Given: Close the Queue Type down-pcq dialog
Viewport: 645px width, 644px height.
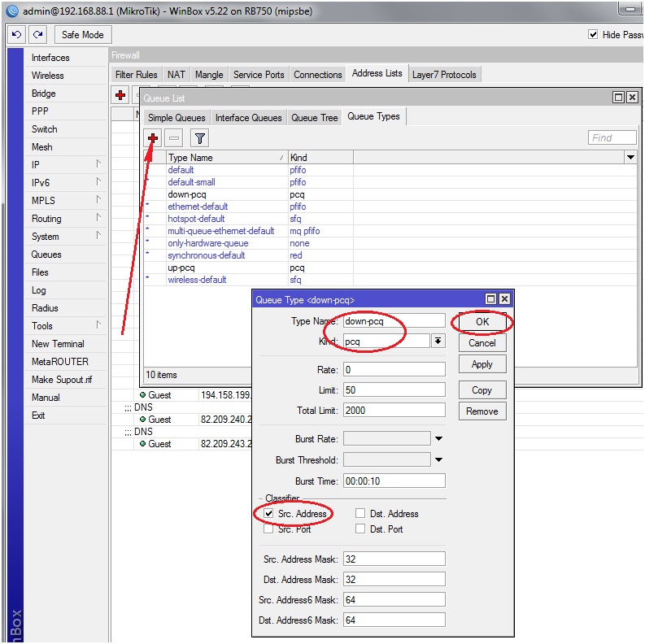Looking at the screenshot, I should [x=504, y=299].
